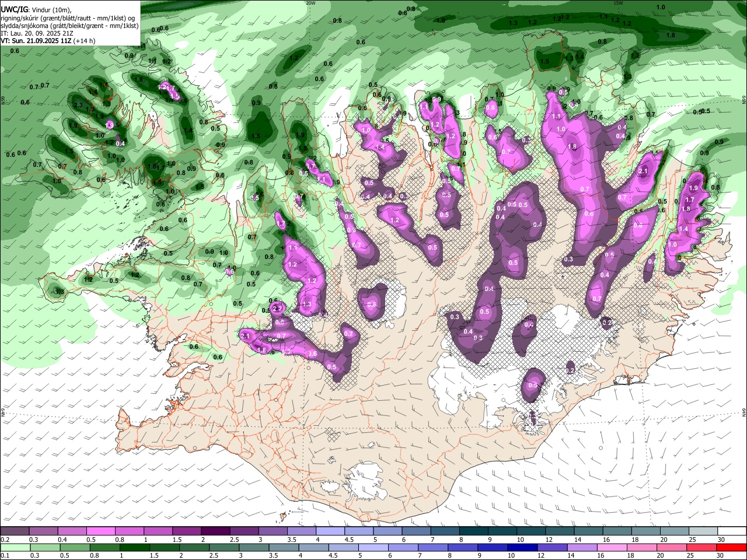747x560 pixels.
Task: Select the 'IT: Lau. 20. 09. 2025 21Z' line
Action: tap(36, 34)
